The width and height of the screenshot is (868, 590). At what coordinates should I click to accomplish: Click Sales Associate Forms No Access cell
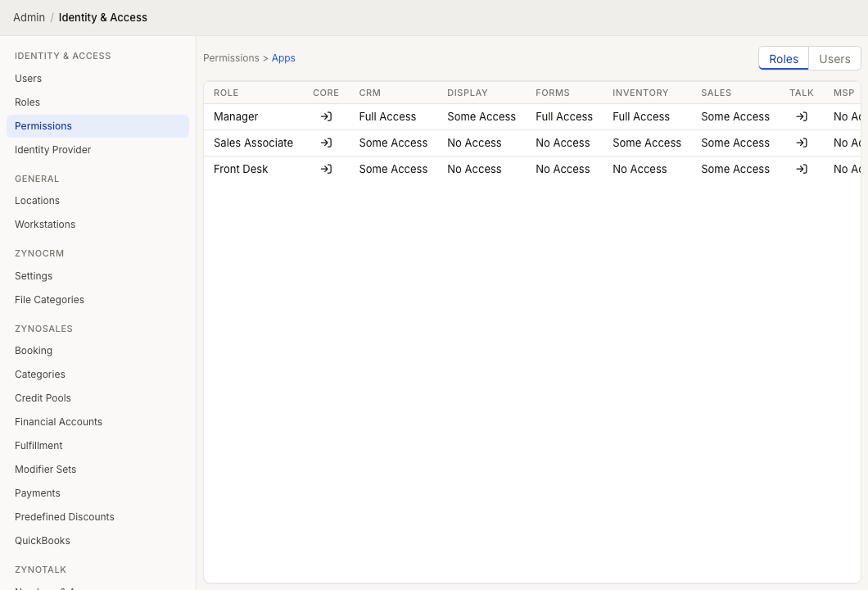click(x=563, y=143)
